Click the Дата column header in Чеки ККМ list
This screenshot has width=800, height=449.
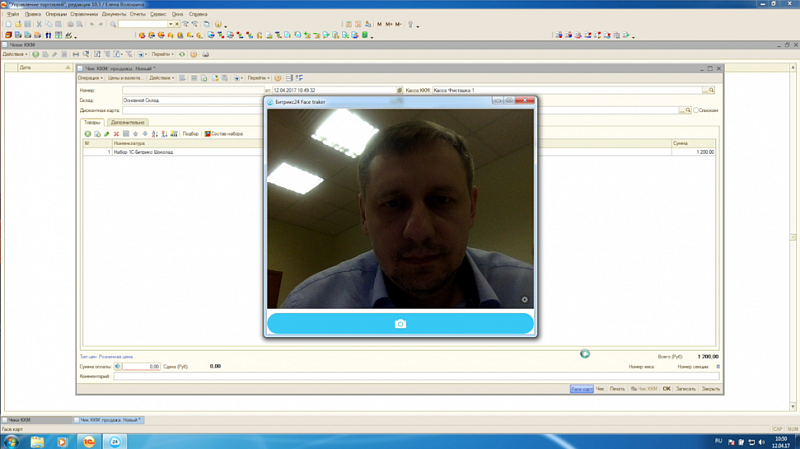pos(44,67)
